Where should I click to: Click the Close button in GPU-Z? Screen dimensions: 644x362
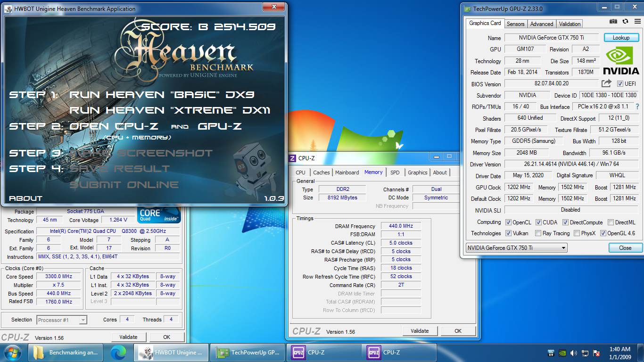(x=625, y=248)
